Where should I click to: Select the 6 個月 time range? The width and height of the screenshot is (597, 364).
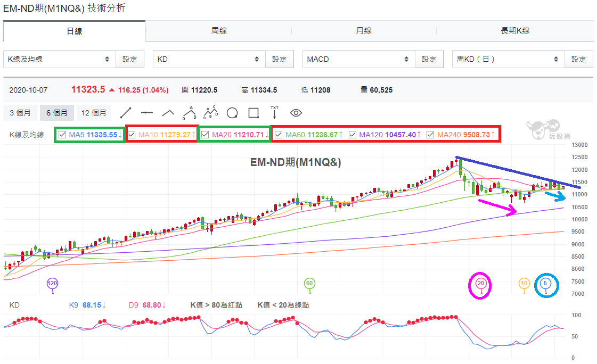point(57,113)
